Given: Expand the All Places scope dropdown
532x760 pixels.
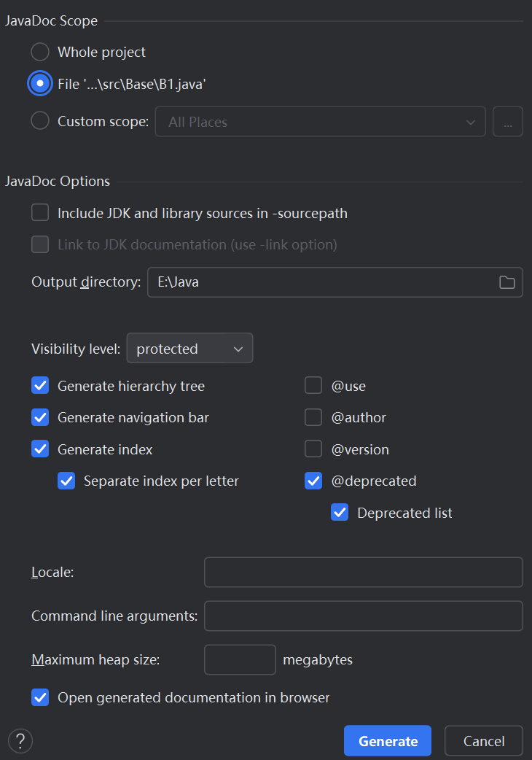Looking at the screenshot, I should (x=321, y=122).
